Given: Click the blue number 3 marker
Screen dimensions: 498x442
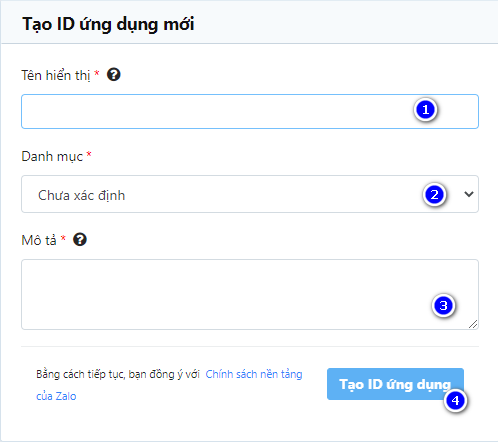Looking at the screenshot, I should coord(443,305).
